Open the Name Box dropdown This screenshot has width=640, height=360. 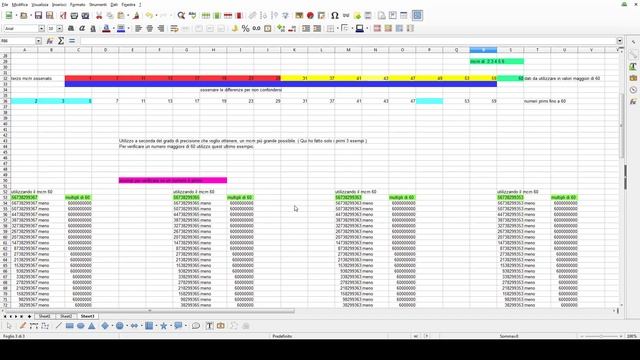[x=38, y=41]
